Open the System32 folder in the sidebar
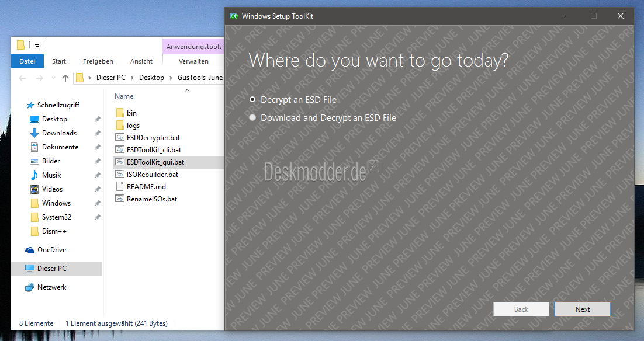This screenshot has width=644, height=341. coord(57,217)
